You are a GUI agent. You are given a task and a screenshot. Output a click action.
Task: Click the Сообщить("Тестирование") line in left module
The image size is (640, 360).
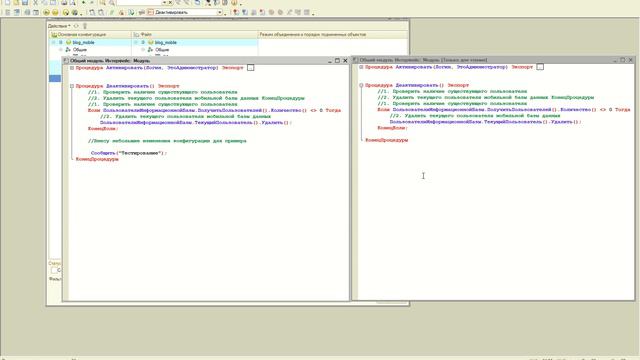coord(129,153)
